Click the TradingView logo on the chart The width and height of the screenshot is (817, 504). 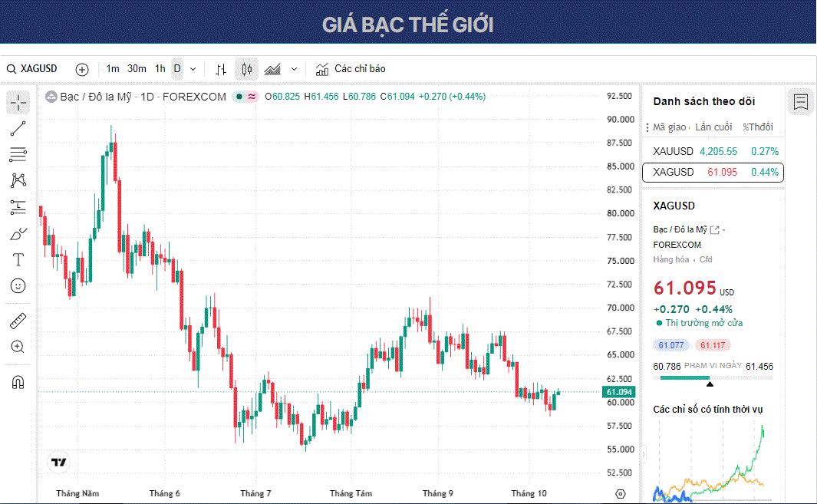pos(59,463)
